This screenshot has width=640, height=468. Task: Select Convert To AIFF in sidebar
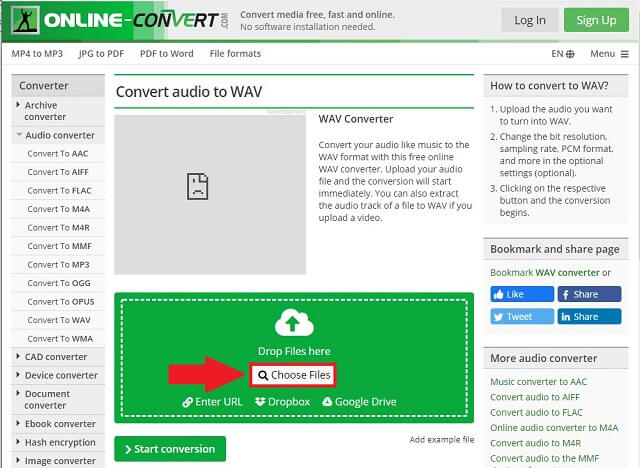click(x=58, y=172)
